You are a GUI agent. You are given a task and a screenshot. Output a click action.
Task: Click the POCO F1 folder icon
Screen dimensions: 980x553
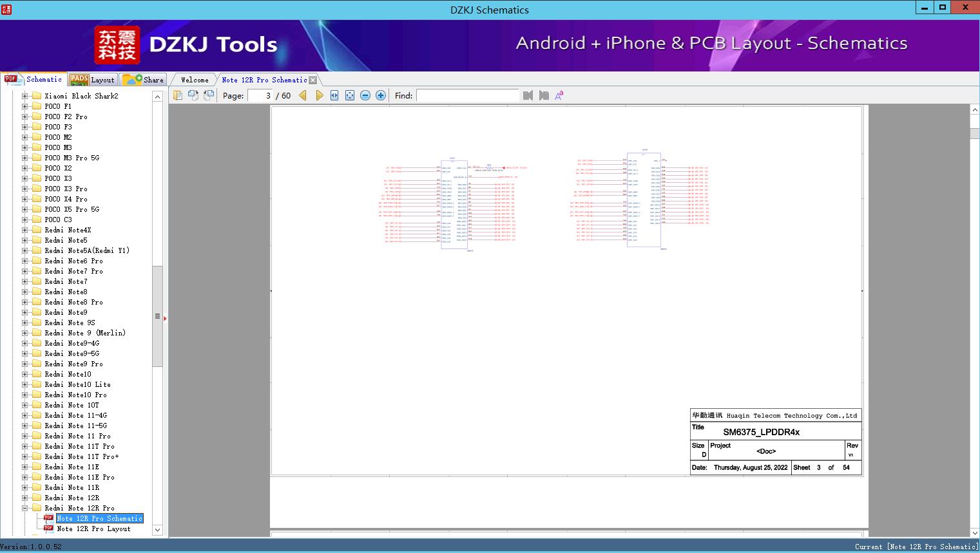point(37,106)
